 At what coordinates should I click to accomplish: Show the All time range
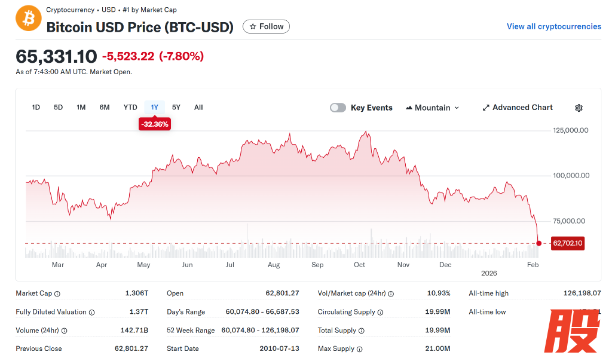coord(198,108)
